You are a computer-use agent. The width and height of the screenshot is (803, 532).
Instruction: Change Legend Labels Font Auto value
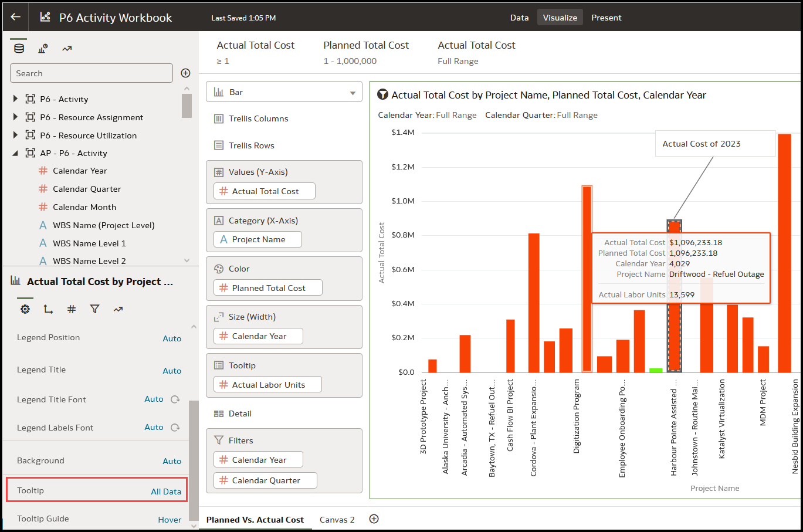(154, 427)
